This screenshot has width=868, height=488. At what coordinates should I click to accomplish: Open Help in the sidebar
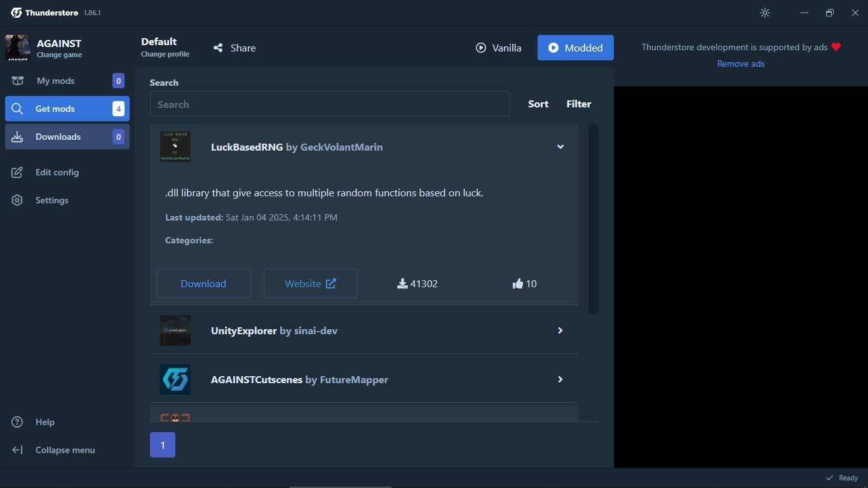[67, 422]
